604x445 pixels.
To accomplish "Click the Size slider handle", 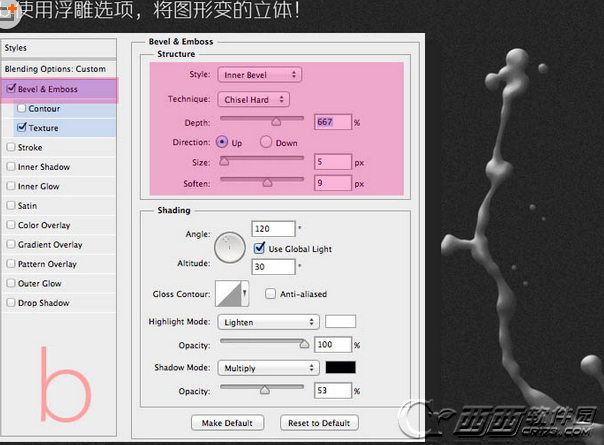I will point(224,161).
